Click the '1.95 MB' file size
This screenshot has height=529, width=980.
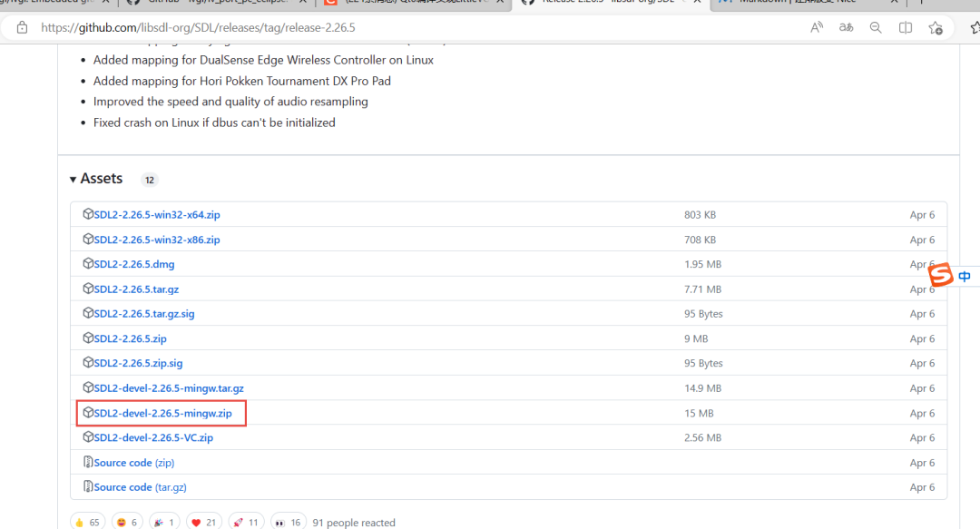tap(702, 264)
